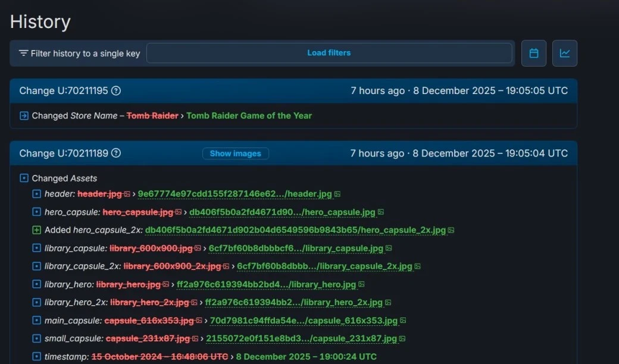This screenshot has width=619, height=364.
Task: Click help icon beside Change U:70211189
Action: click(x=116, y=153)
